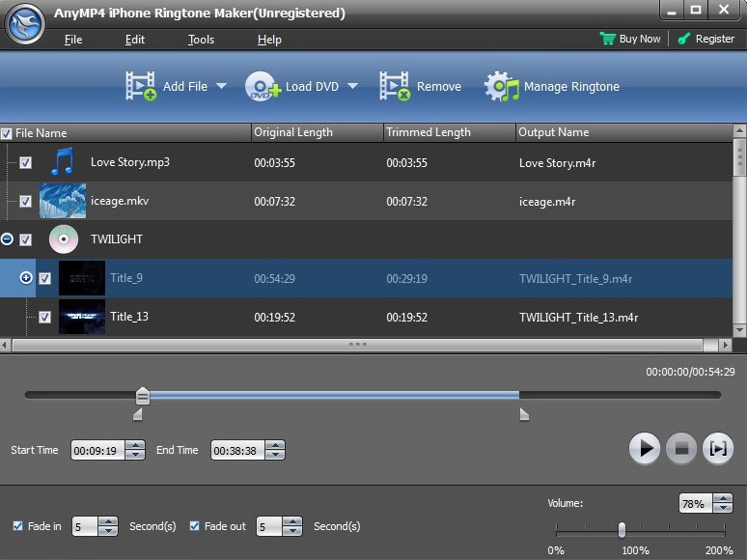
Task: Disable the Fade in option
Action: (18, 525)
